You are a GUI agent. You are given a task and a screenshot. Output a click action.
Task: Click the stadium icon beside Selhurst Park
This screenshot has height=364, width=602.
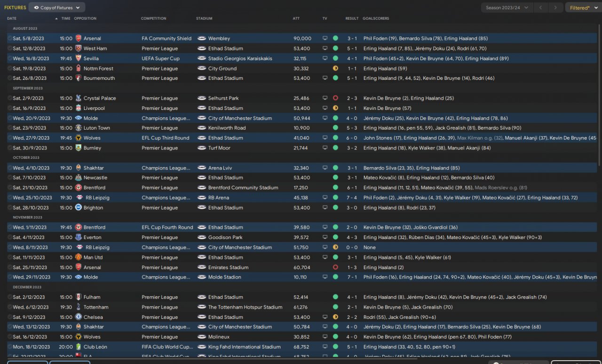pos(202,98)
